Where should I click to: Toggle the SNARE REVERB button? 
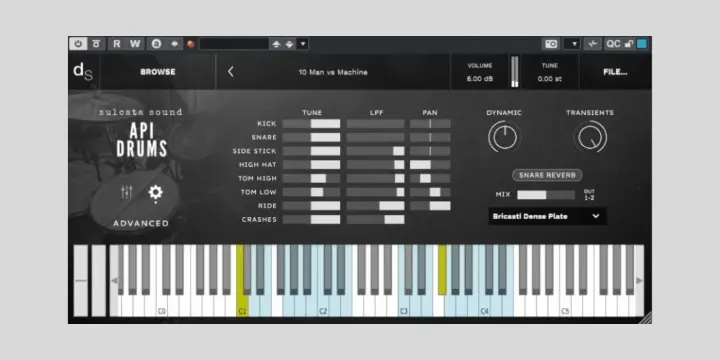(x=547, y=175)
